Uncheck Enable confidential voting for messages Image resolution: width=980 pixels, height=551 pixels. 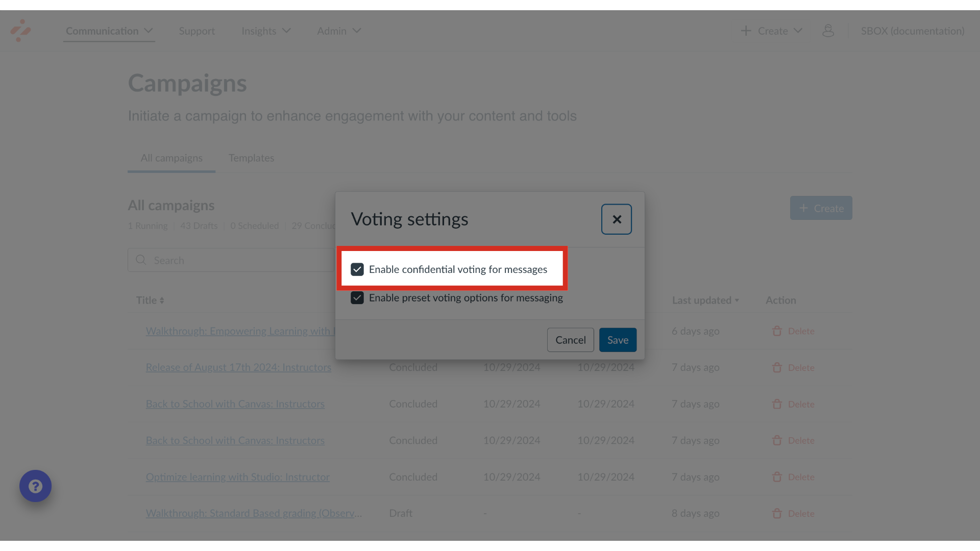click(357, 269)
